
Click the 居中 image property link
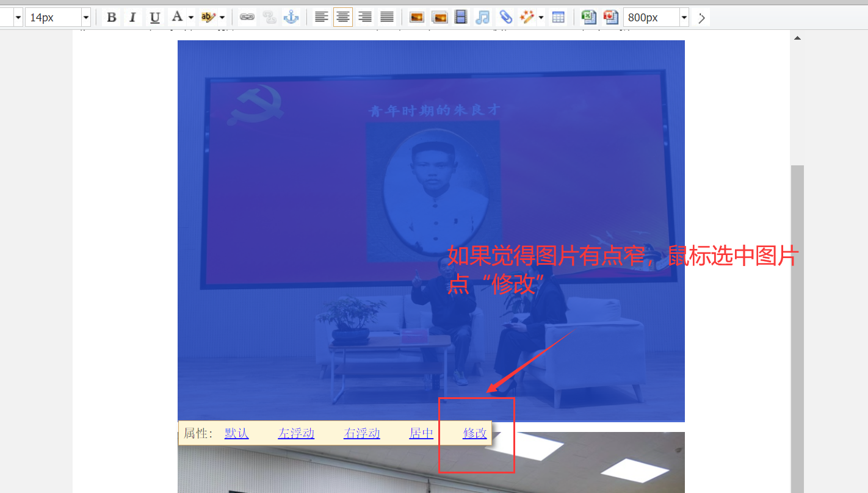point(421,433)
